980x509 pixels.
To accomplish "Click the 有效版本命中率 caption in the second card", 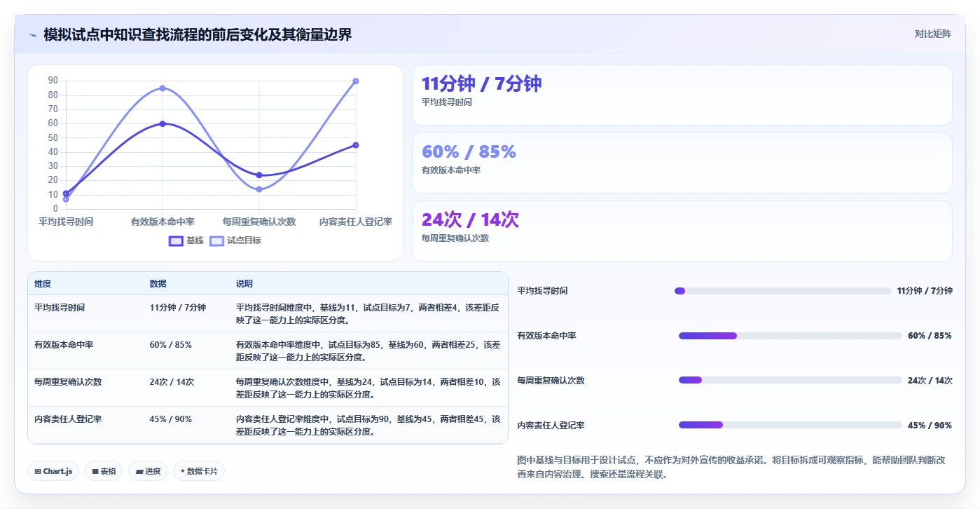I will [451, 170].
